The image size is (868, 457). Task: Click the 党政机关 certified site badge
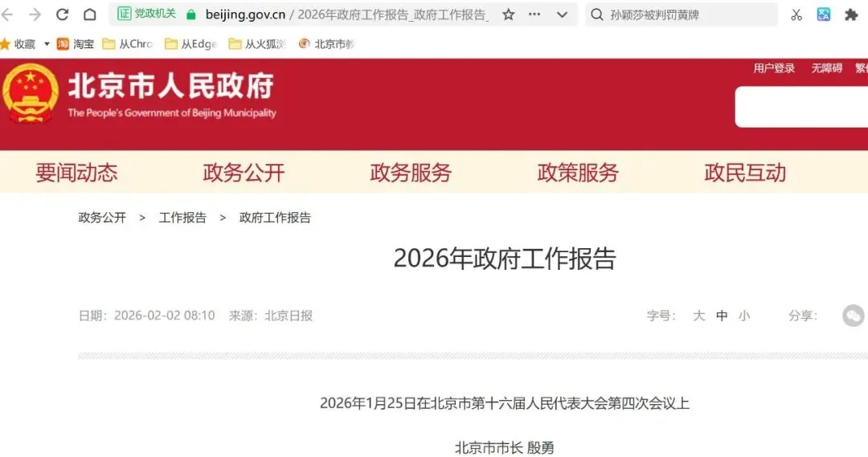coord(147,14)
